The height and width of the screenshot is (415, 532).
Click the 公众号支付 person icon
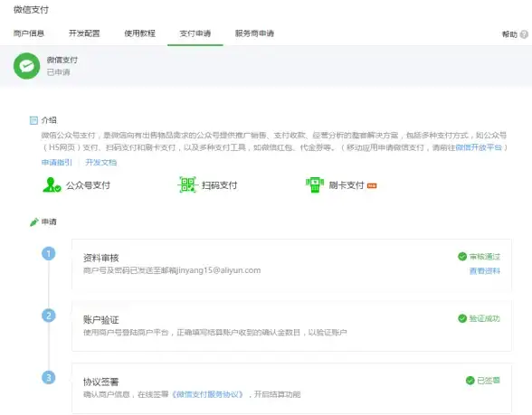[x=52, y=184]
